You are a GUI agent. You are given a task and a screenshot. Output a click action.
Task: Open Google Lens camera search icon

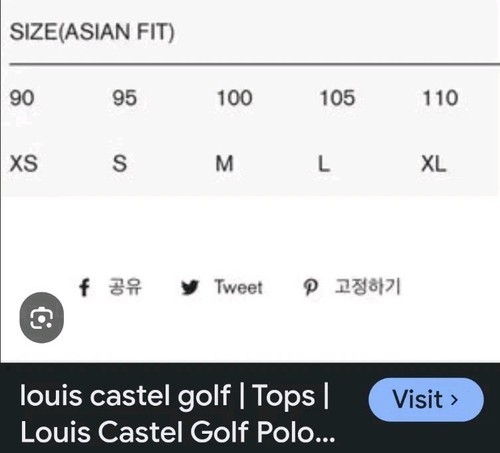(42, 317)
